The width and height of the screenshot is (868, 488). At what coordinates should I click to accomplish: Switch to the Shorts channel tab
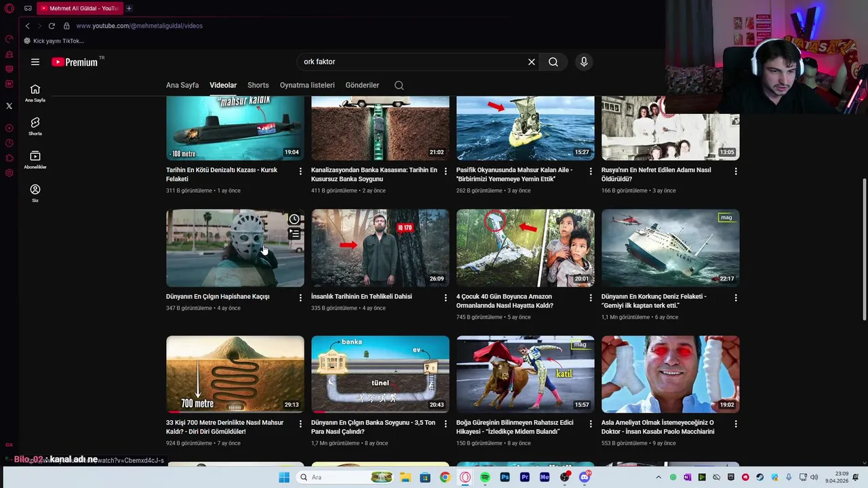258,85
